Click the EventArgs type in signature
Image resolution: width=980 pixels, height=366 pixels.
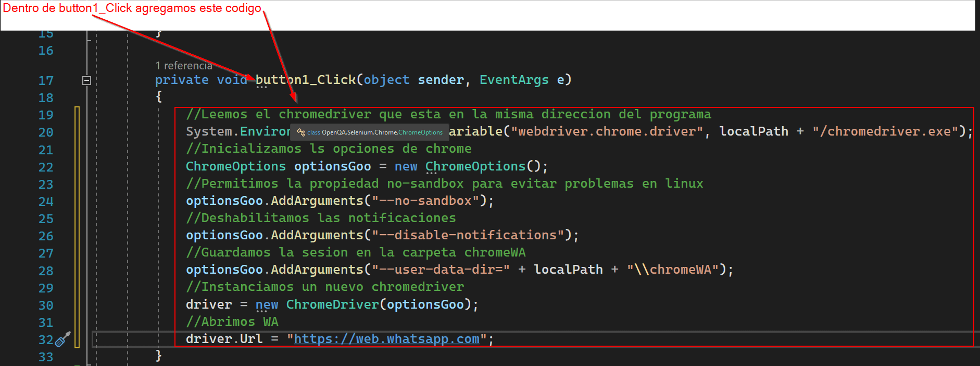514,80
